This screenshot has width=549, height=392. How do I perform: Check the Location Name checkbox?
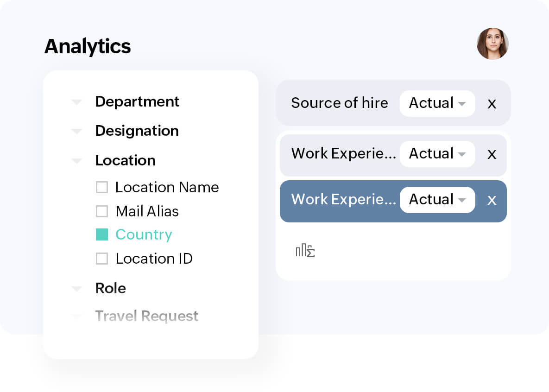(x=102, y=188)
